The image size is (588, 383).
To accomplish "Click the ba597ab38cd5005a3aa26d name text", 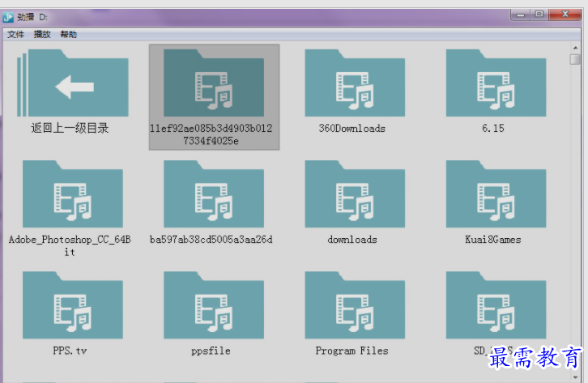I will pos(211,240).
